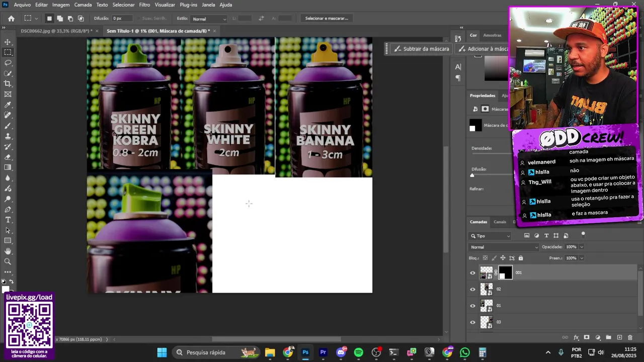Toggle mask link on layer 001
Image resolution: width=644 pixels, height=362 pixels.
[x=496, y=273]
